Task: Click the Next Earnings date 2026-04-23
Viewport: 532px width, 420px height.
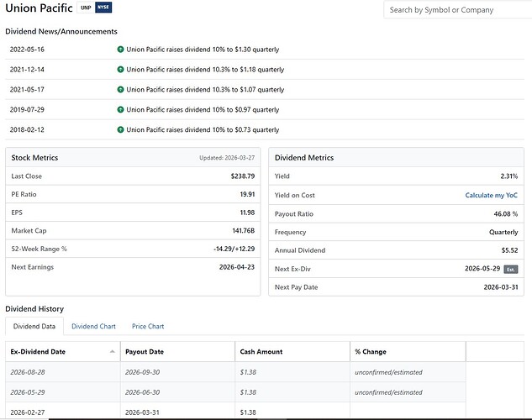Action: click(x=237, y=267)
